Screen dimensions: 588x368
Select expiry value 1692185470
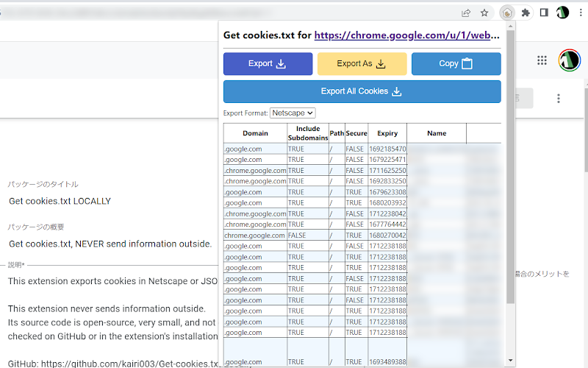(x=387, y=149)
